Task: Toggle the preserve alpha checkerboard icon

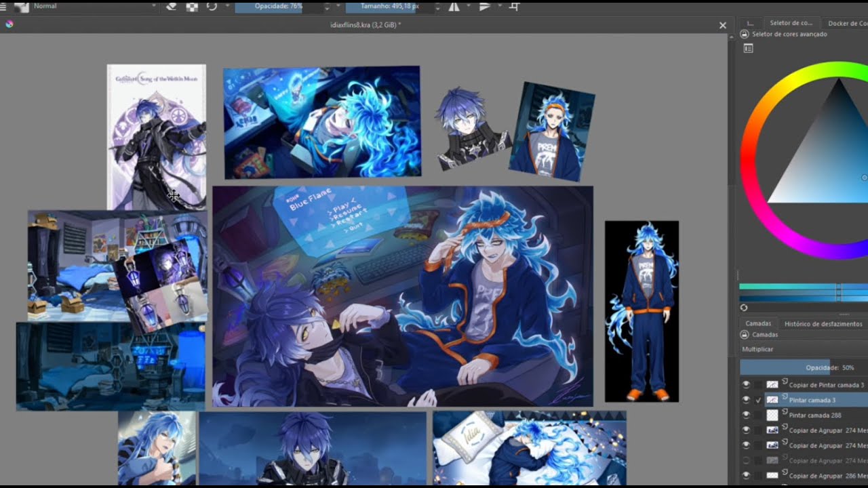Action: pos(192,6)
